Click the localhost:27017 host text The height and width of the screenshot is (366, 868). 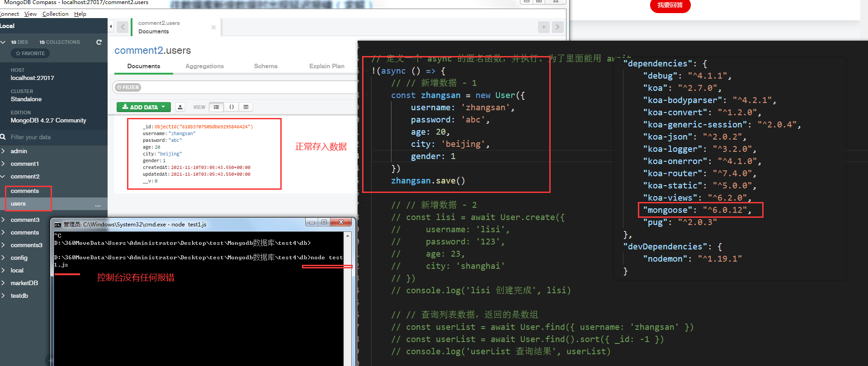[33, 78]
